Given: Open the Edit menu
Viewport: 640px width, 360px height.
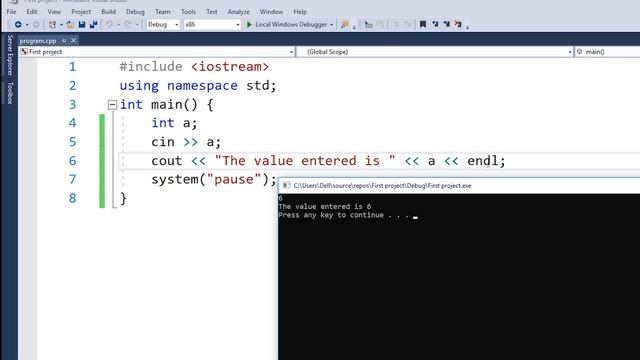Looking at the screenshot, I should coord(32,12).
